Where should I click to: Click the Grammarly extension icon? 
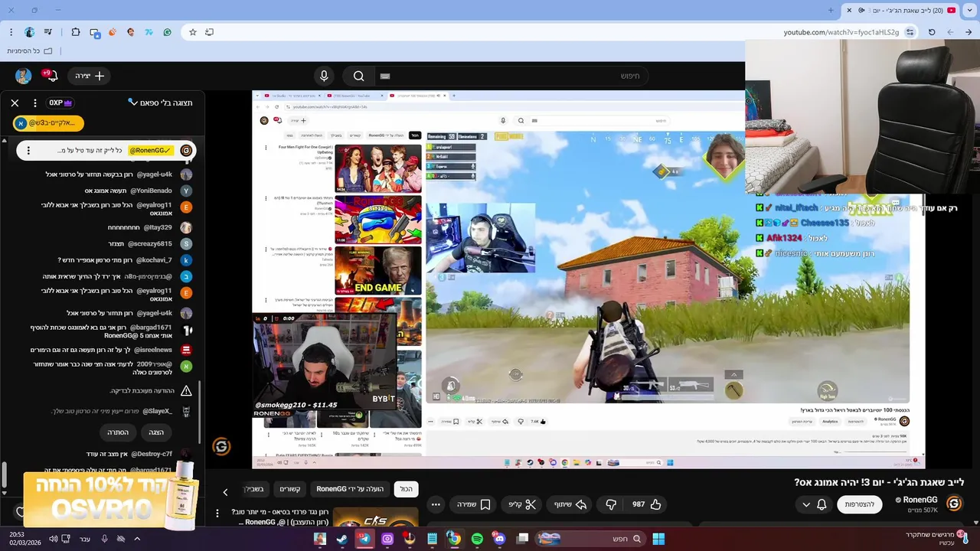point(168,32)
